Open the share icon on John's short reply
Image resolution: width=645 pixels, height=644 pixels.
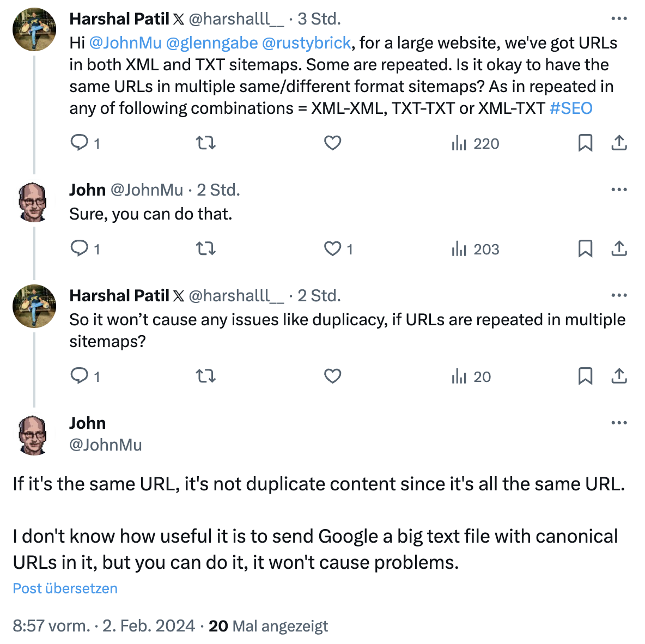[x=619, y=249]
